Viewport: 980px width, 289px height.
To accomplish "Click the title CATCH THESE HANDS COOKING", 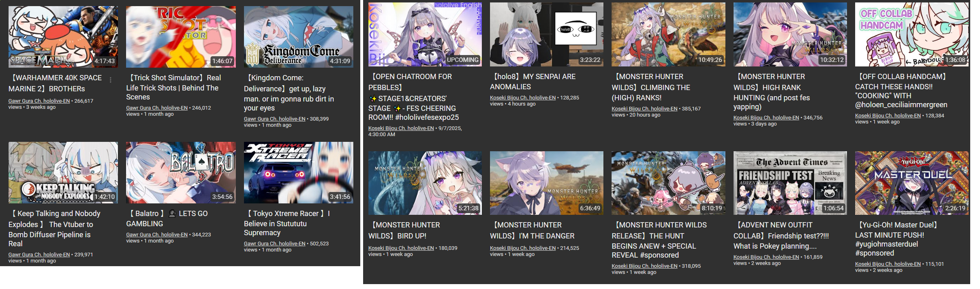I will pyautogui.click(x=901, y=90).
